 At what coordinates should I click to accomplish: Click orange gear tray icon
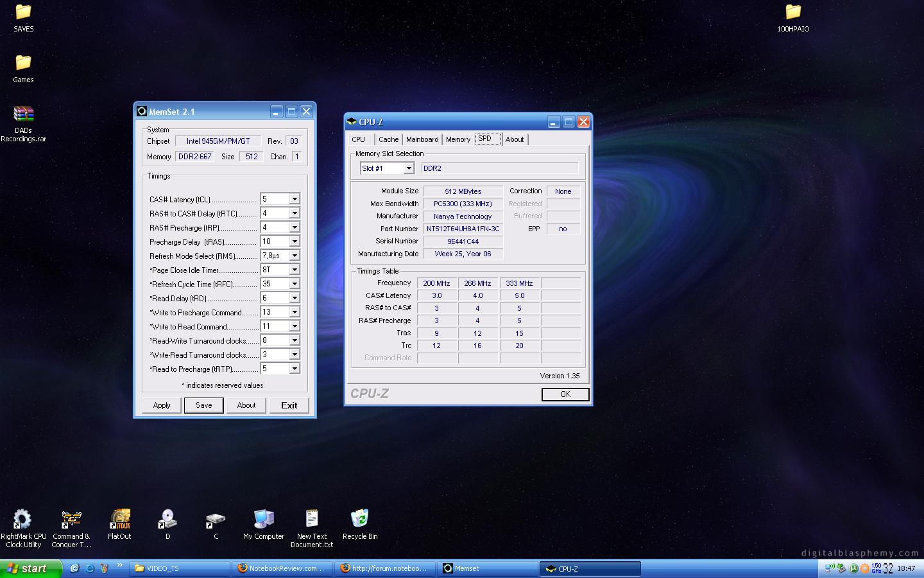(865, 568)
